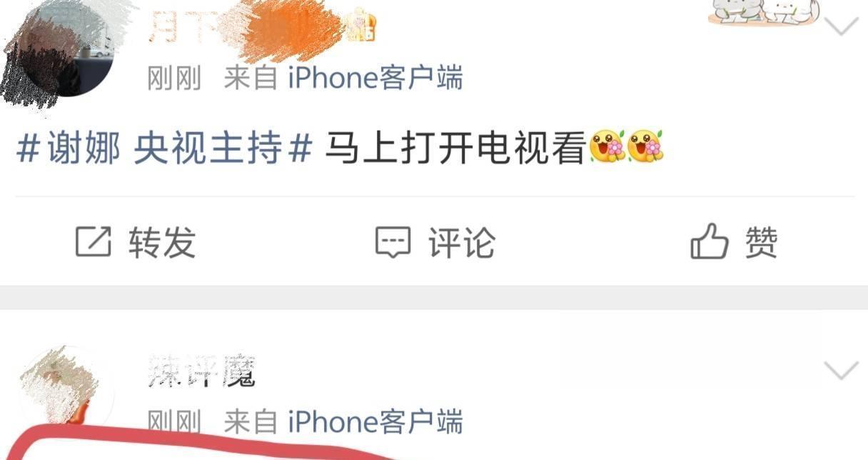Tap the comment speech-bubble icon
Image resolution: width=868 pixels, height=460 pixels.
tap(393, 243)
